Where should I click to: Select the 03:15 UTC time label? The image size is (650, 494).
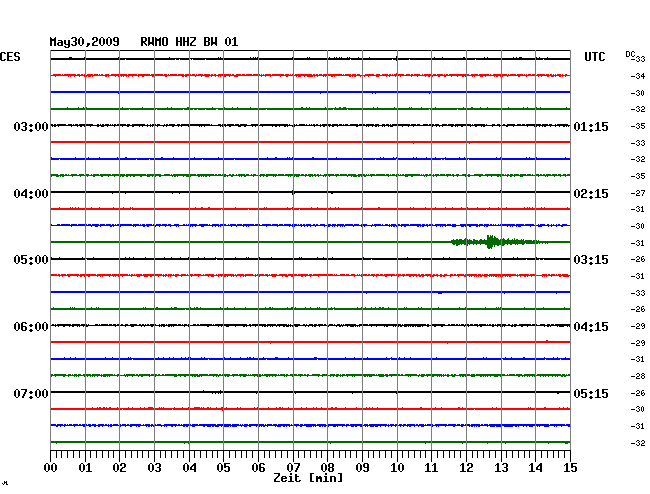pyautogui.click(x=591, y=260)
